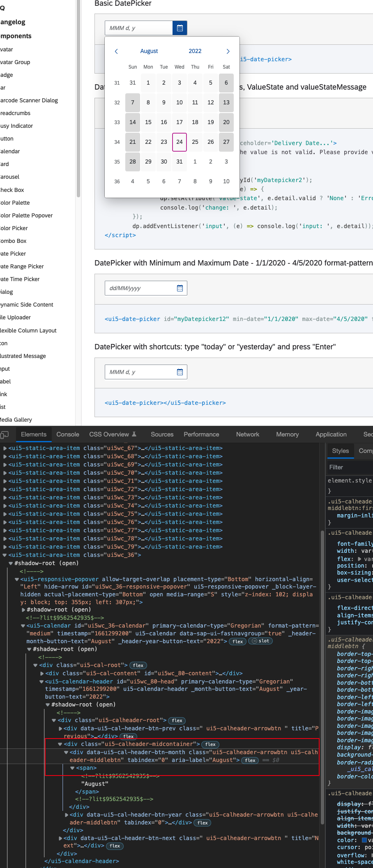Click the DevTools inspect element icon
The height and width of the screenshot is (868, 373).
coord(5,434)
